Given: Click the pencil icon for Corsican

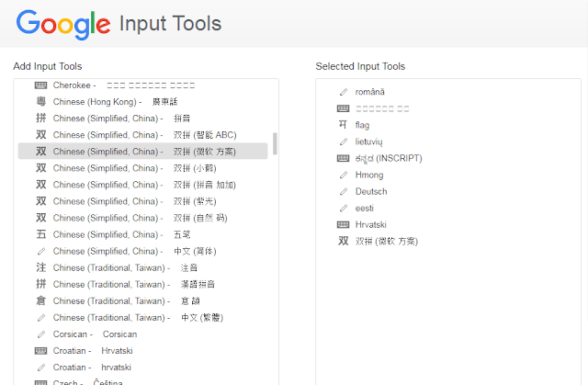Looking at the screenshot, I should click(x=41, y=334).
